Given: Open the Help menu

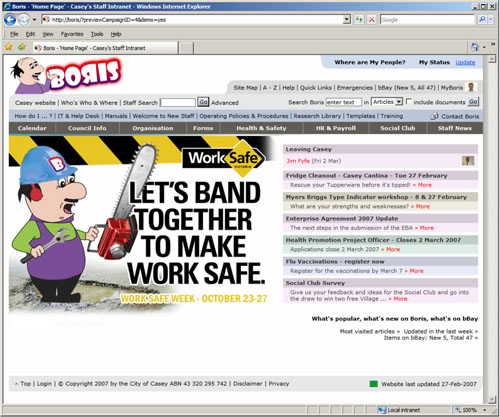Looking at the screenshot, I should pyautogui.click(x=116, y=34).
